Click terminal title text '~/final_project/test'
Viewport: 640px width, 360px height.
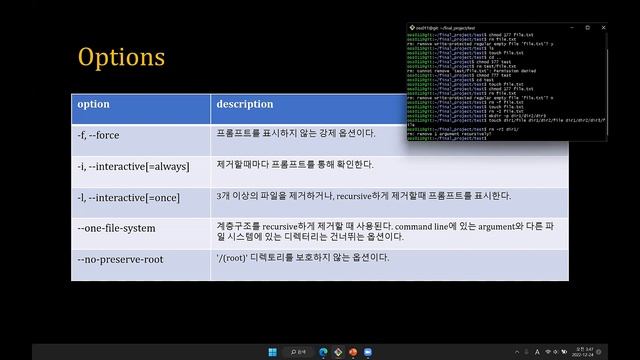[x=458, y=28]
